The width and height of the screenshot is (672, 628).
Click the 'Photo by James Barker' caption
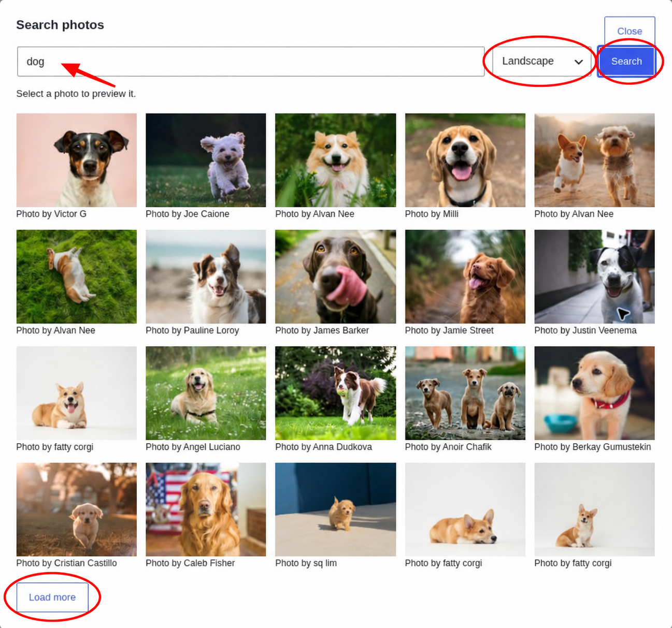coord(322,330)
